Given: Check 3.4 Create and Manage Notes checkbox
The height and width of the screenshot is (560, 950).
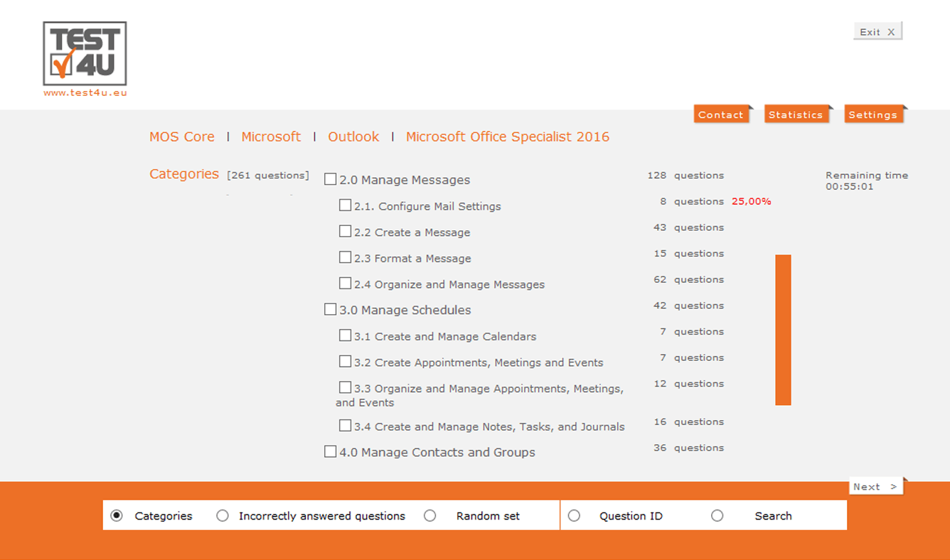Looking at the screenshot, I should click(x=345, y=426).
